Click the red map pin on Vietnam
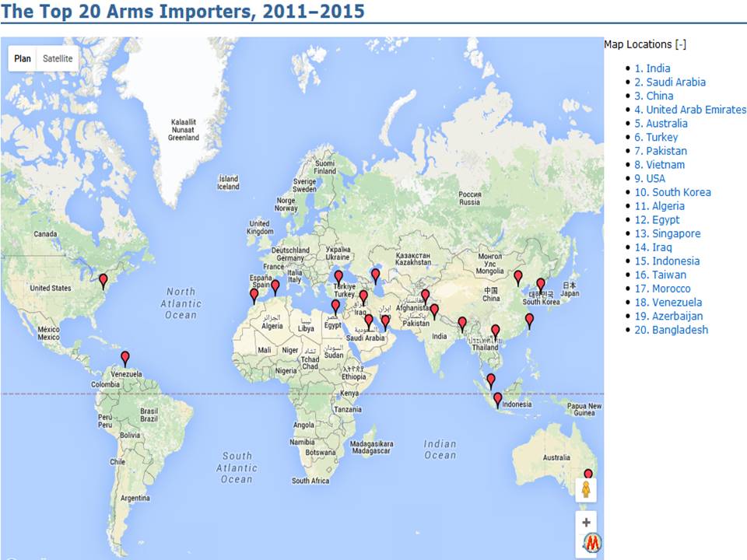Screen dimensions: 747x560 point(496,331)
